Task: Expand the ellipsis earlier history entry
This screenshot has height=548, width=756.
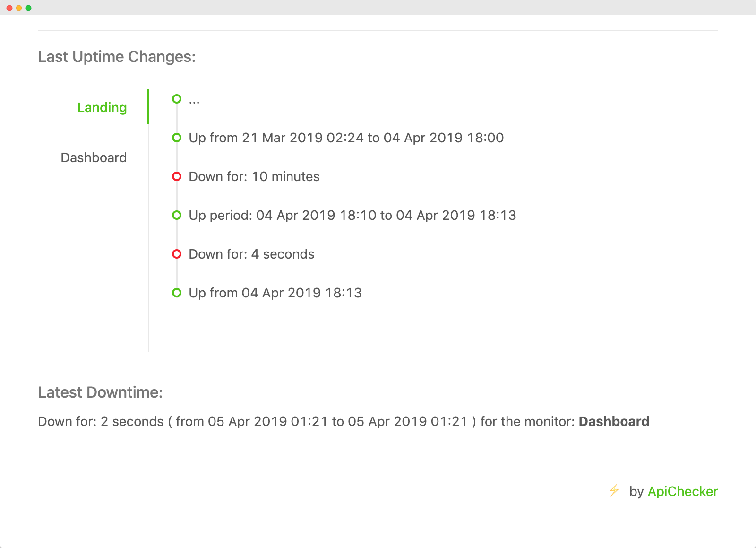Action: (x=194, y=100)
